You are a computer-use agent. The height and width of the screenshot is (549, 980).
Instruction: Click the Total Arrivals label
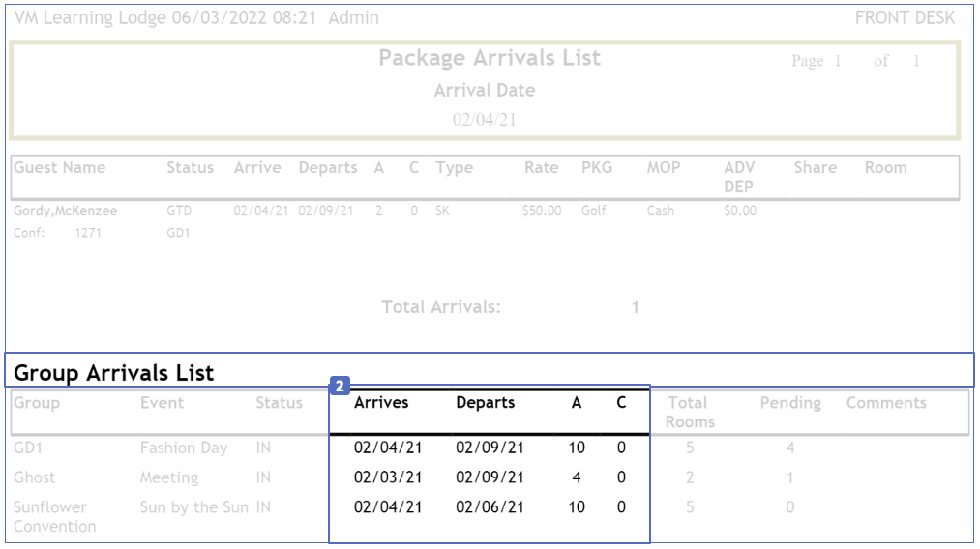pos(441,307)
